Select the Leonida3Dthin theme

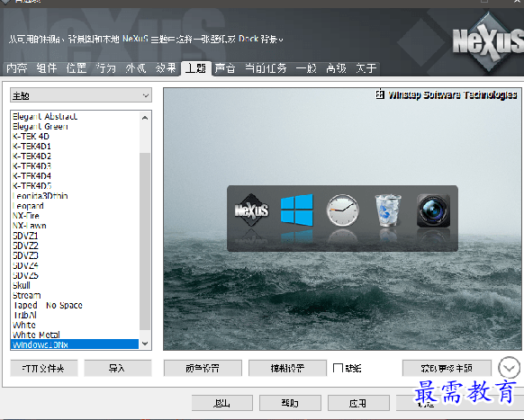(x=75, y=196)
